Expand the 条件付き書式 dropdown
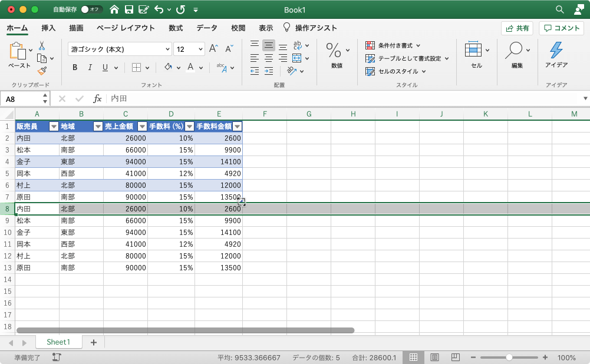The height and width of the screenshot is (364, 590). (x=393, y=45)
